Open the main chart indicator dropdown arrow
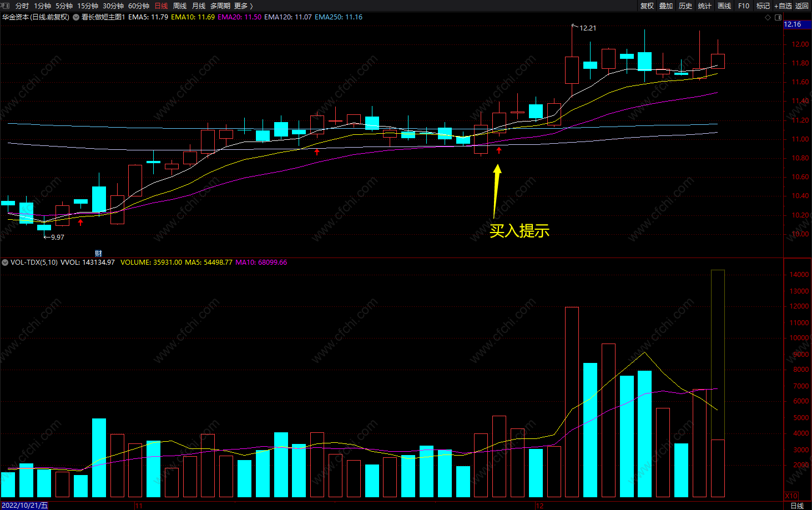Screen dimensions: 812x510 click(76, 17)
